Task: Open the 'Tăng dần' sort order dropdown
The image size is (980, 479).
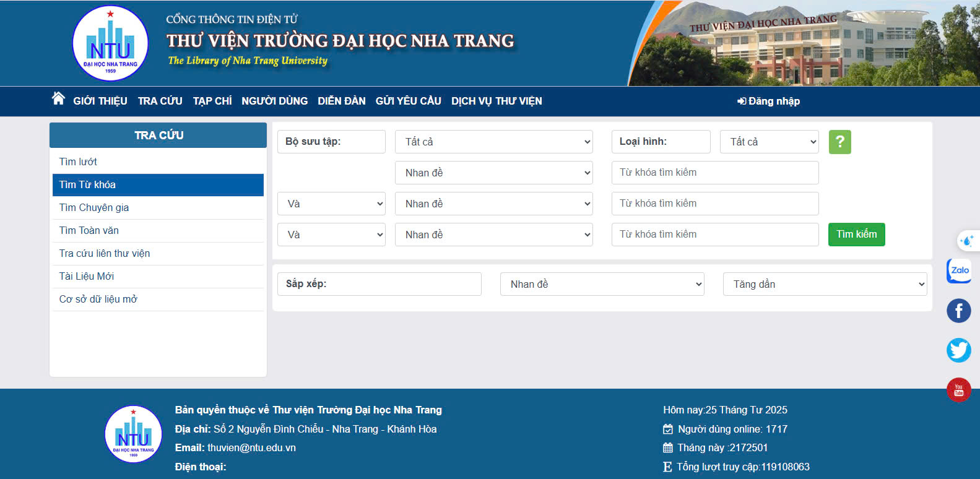Action: [825, 284]
